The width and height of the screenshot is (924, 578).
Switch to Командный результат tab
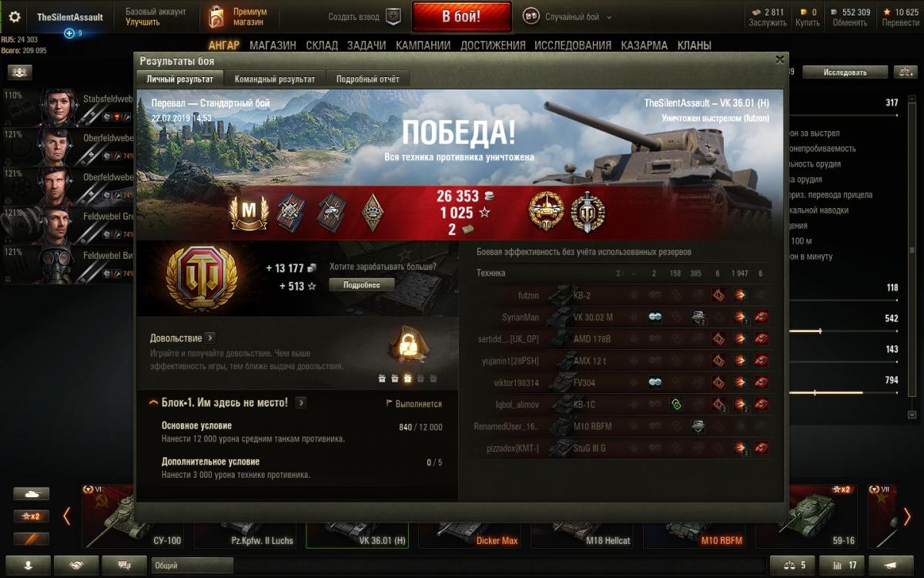(275, 79)
